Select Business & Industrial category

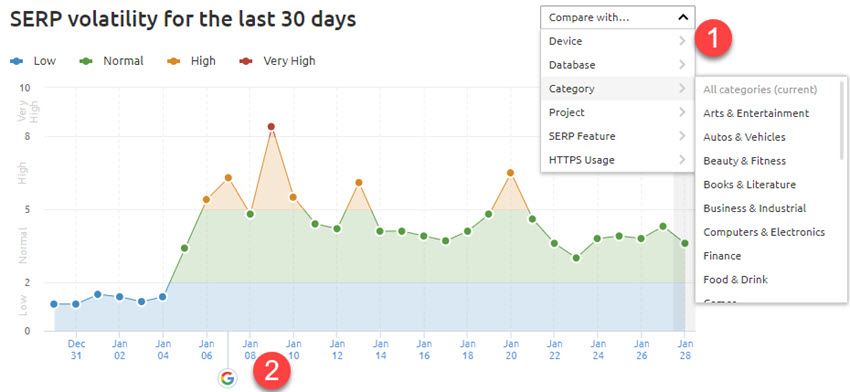(x=755, y=208)
